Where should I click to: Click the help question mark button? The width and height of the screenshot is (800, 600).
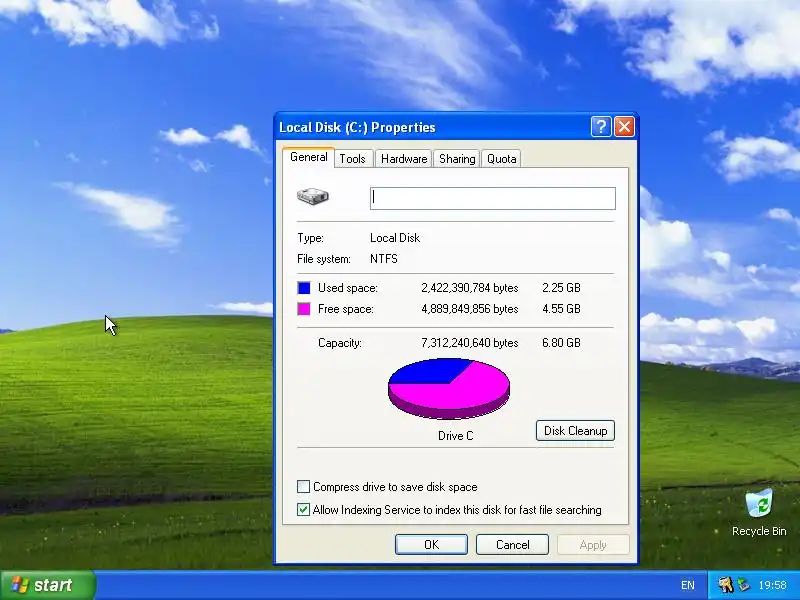tap(601, 127)
